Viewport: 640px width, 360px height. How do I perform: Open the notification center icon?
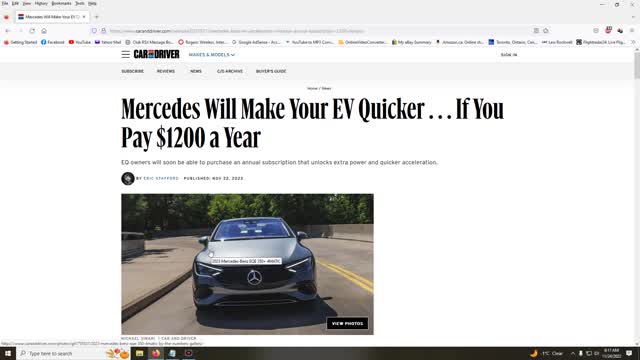(x=629, y=353)
